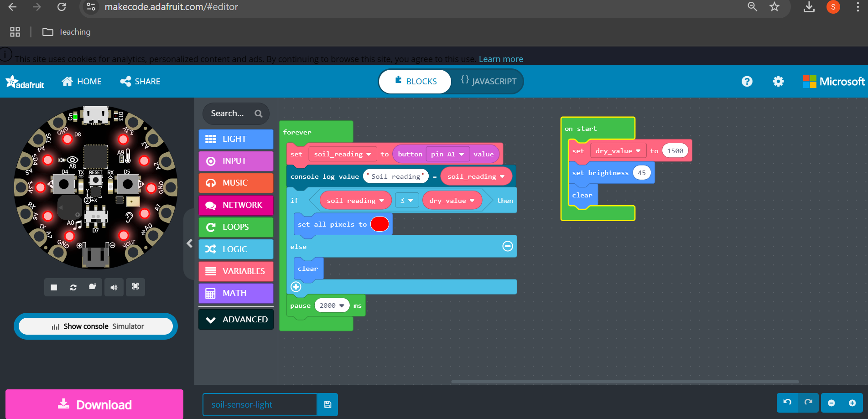The image size is (868, 419).
Task: Restart the simulator
Action: pyautogui.click(x=73, y=287)
